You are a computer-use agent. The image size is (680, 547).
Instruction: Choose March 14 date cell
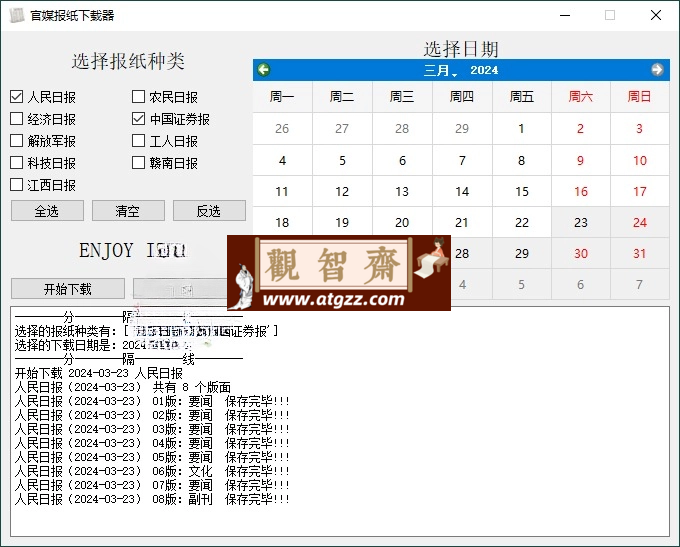coord(462,191)
